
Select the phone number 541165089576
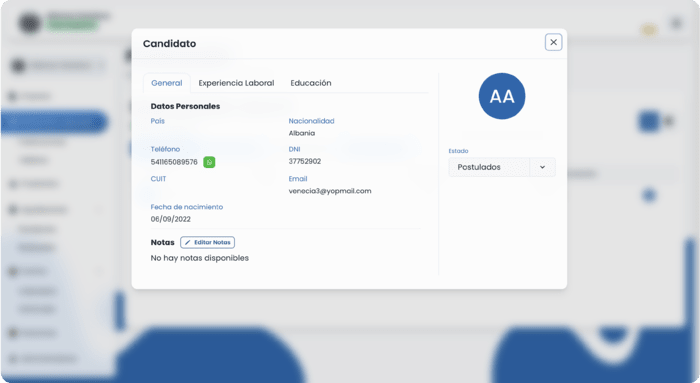[174, 162]
